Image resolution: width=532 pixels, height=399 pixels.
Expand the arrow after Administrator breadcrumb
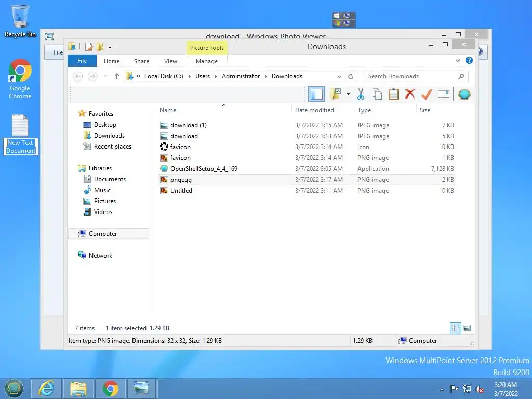[265, 77]
